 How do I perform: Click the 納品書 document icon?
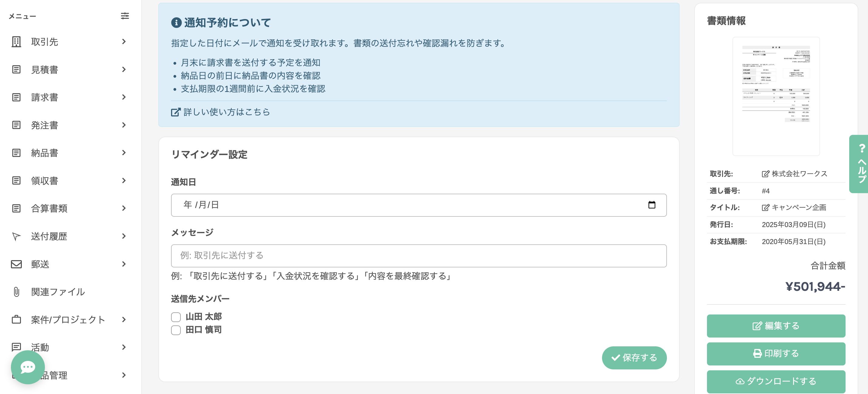tap(16, 153)
